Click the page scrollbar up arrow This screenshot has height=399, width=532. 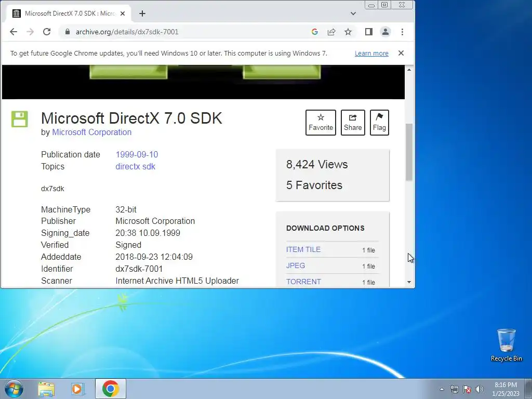tap(409, 70)
